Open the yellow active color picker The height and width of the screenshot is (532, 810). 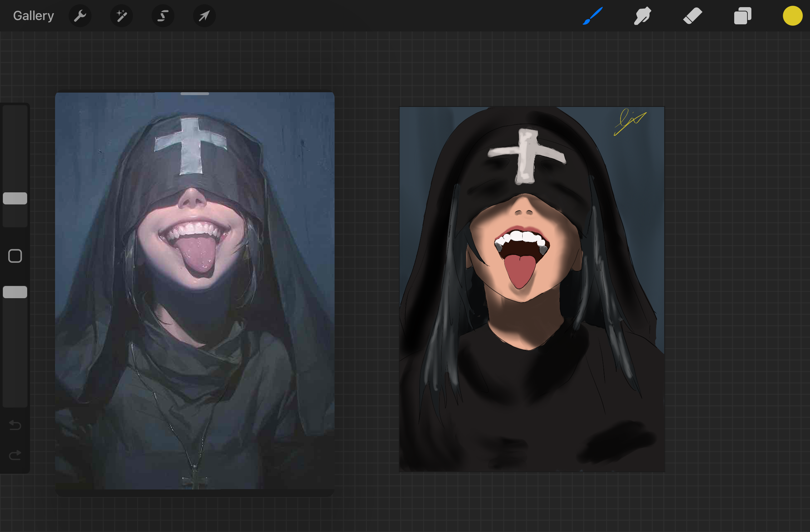pyautogui.click(x=792, y=16)
